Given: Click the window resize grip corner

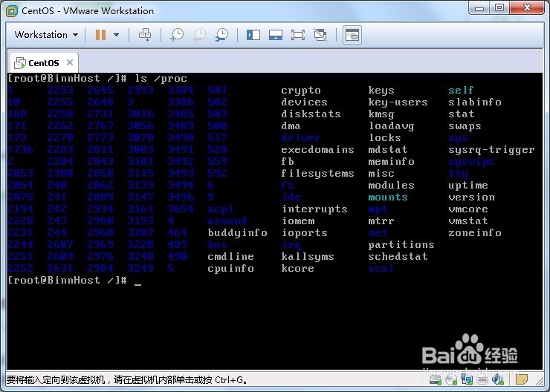Looking at the screenshot, I should 540,381.
